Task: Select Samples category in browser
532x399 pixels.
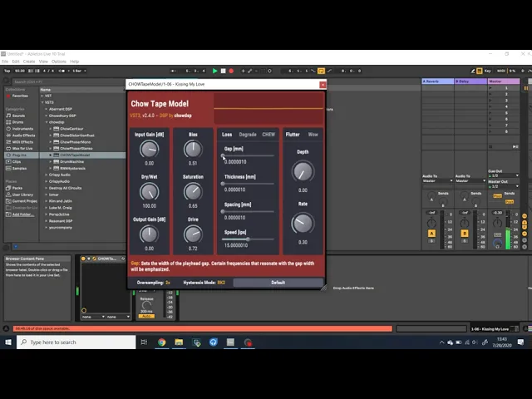Action: (17, 168)
